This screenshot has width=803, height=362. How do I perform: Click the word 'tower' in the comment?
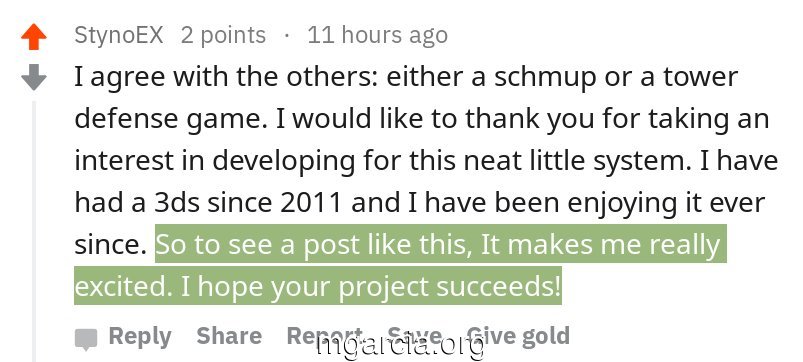click(701, 77)
